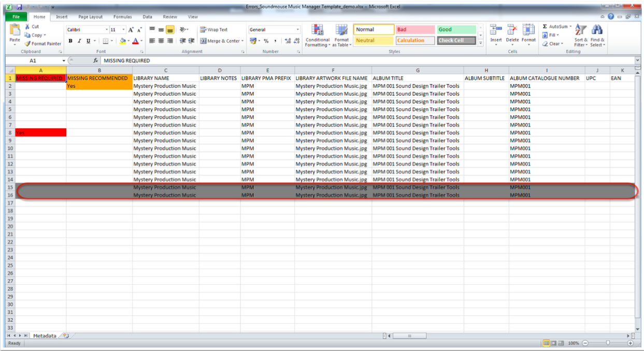The width and height of the screenshot is (644, 351).
Task: Open the Fill Color dropdown arrow
Action: [128, 41]
